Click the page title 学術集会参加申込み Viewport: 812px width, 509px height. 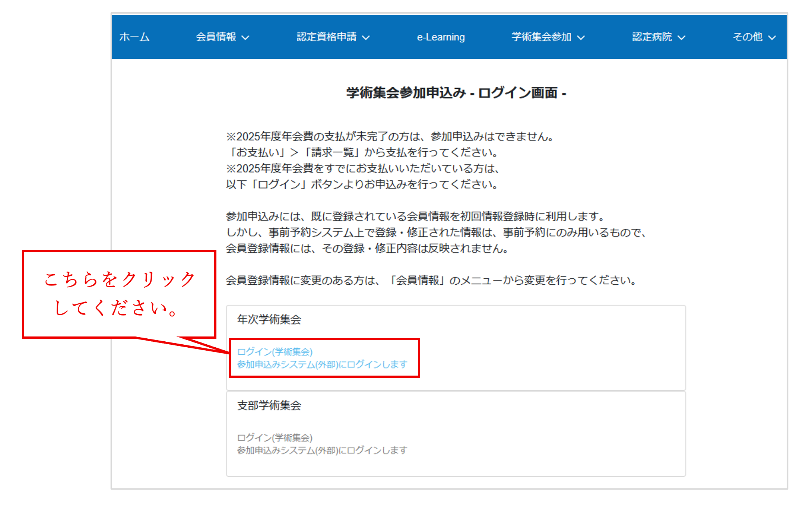point(456,93)
